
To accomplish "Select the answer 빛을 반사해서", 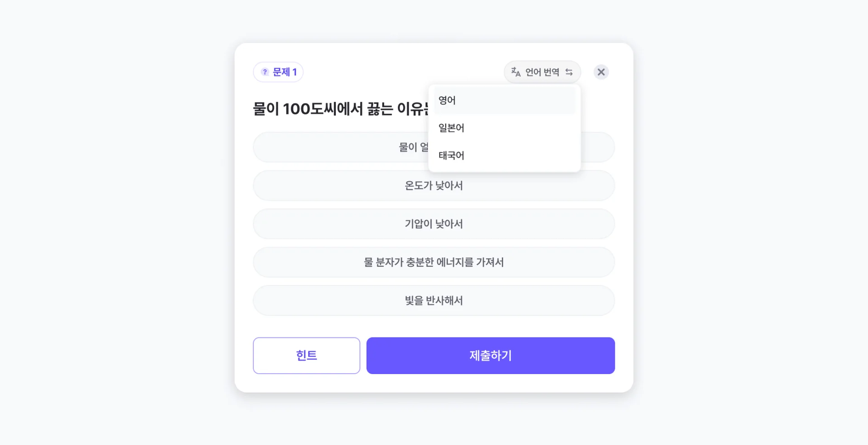I will [x=434, y=300].
